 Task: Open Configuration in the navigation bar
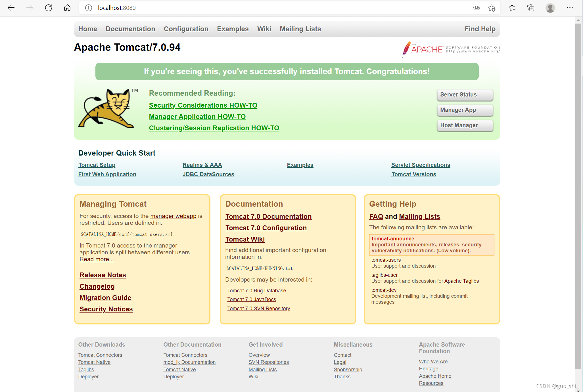186,29
